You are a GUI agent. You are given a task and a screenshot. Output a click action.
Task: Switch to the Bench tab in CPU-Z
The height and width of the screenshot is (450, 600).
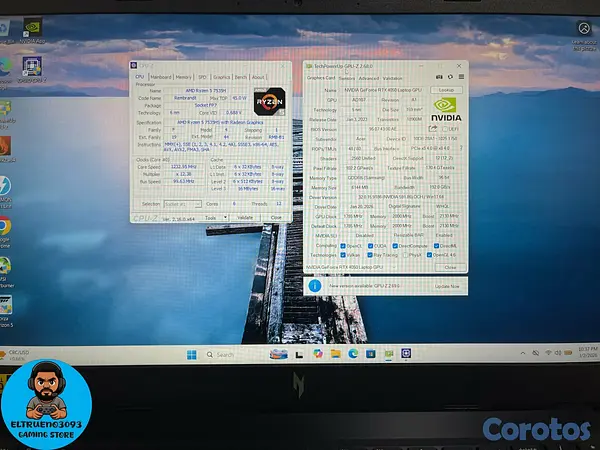[241, 77]
